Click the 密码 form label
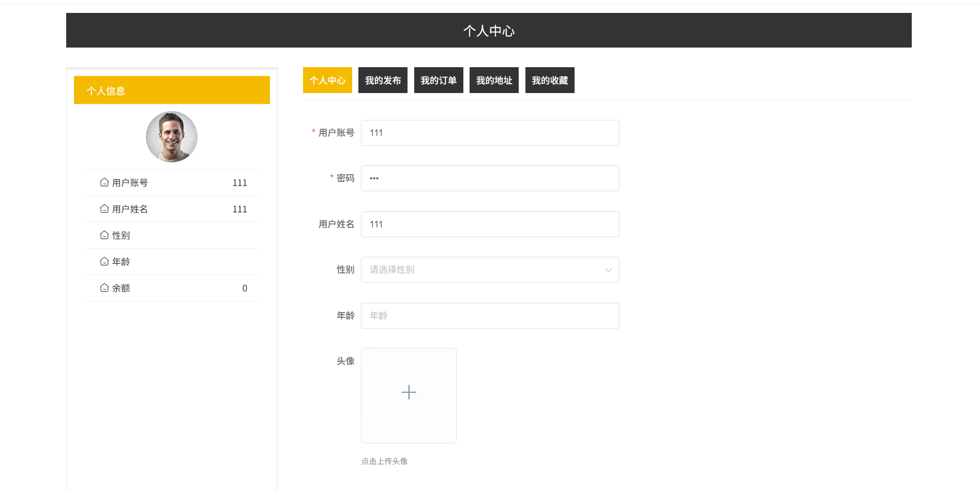The width and height of the screenshot is (980, 491). point(345,178)
